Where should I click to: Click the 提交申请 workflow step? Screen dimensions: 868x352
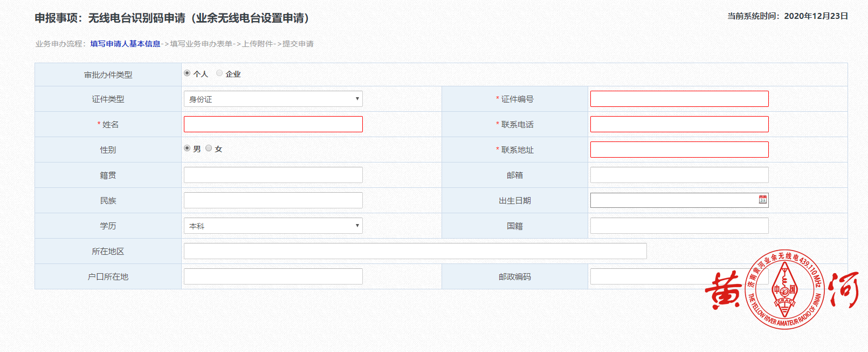pyautogui.click(x=298, y=44)
